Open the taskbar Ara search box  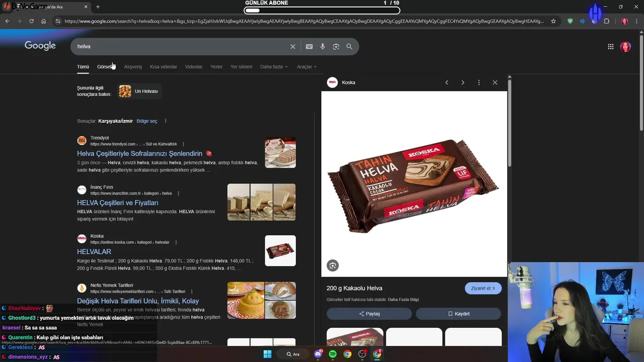pyautogui.click(x=293, y=354)
